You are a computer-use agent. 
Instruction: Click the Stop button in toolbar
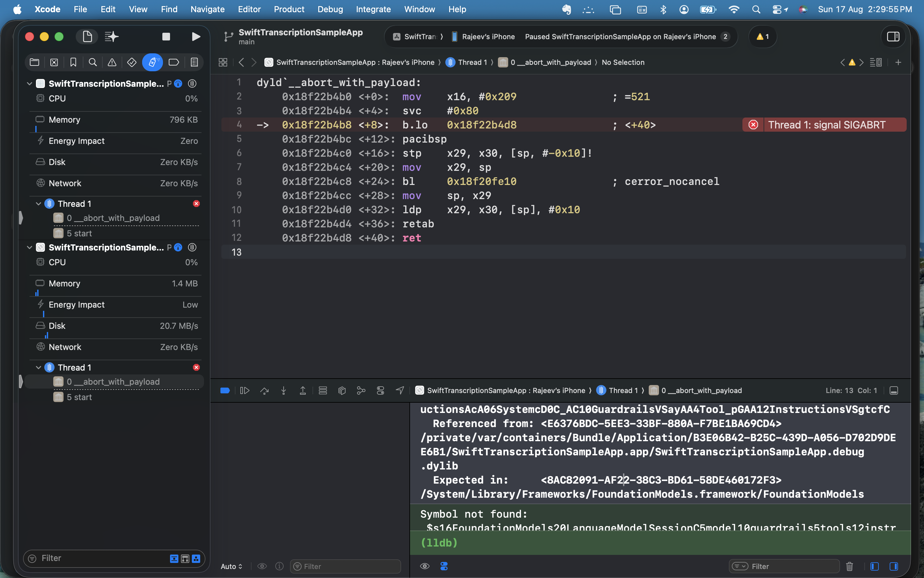pos(166,37)
